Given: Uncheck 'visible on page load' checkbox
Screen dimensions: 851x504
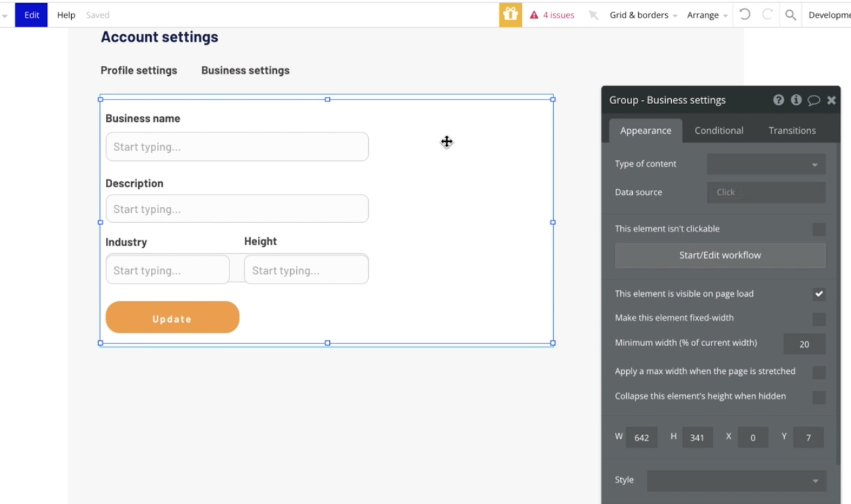Looking at the screenshot, I should (819, 294).
